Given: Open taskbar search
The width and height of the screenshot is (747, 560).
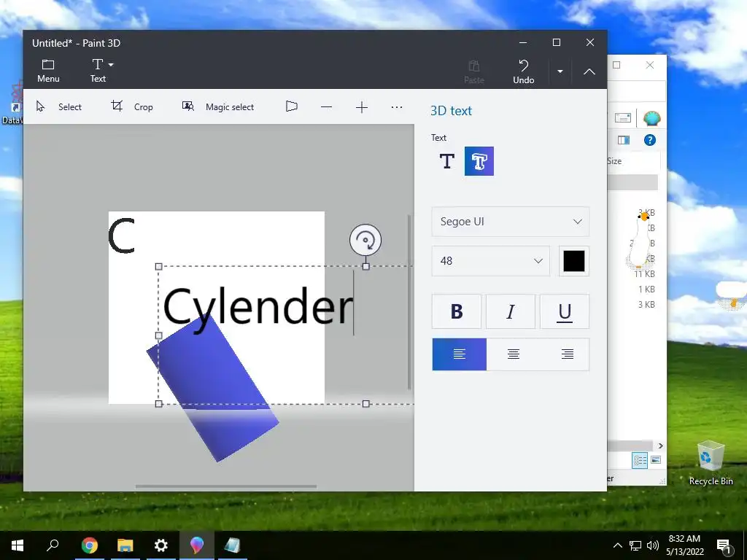Looking at the screenshot, I should (53, 545).
